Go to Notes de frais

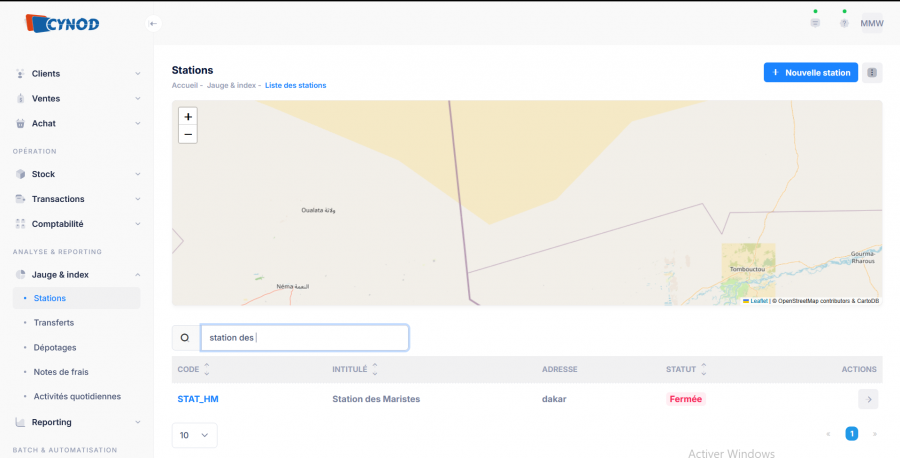click(x=61, y=372)
